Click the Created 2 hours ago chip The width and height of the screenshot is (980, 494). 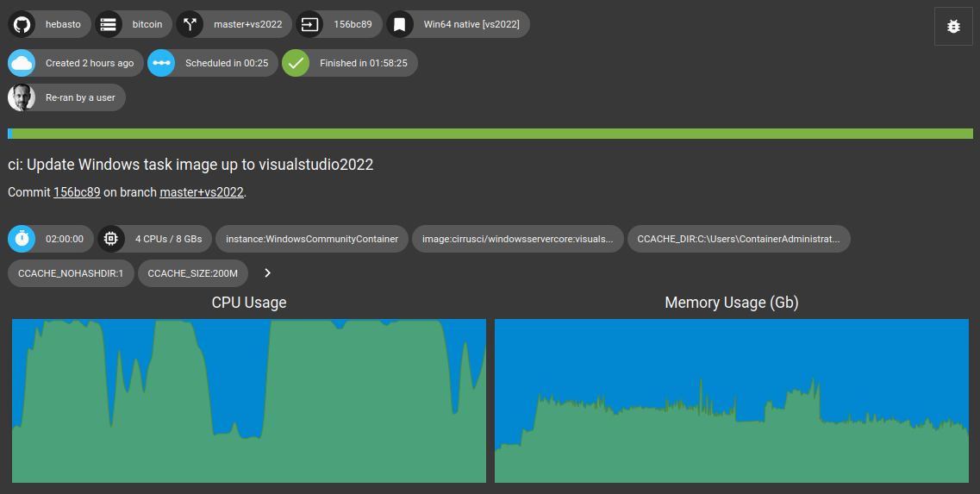click(76, 63)
